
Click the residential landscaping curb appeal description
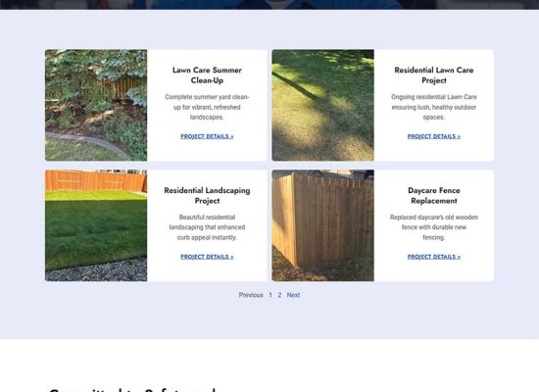pyautogui.click(x=207, y=227)
